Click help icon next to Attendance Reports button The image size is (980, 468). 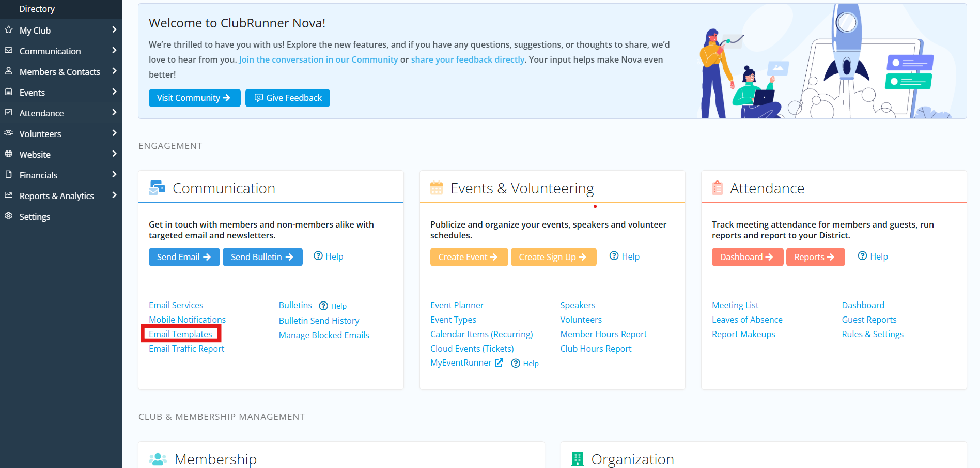(862, 256)
